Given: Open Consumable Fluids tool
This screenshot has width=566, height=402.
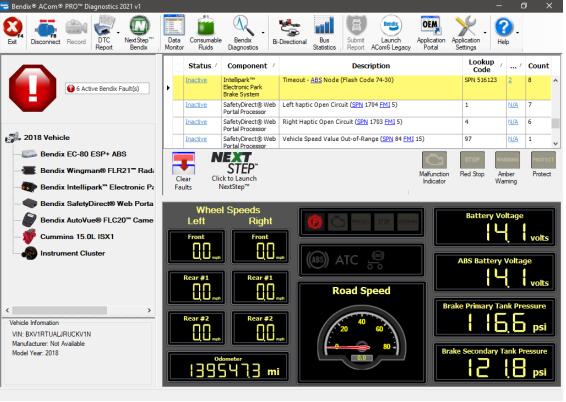Looking at the screenshot, I should click(x=205, y=33).
